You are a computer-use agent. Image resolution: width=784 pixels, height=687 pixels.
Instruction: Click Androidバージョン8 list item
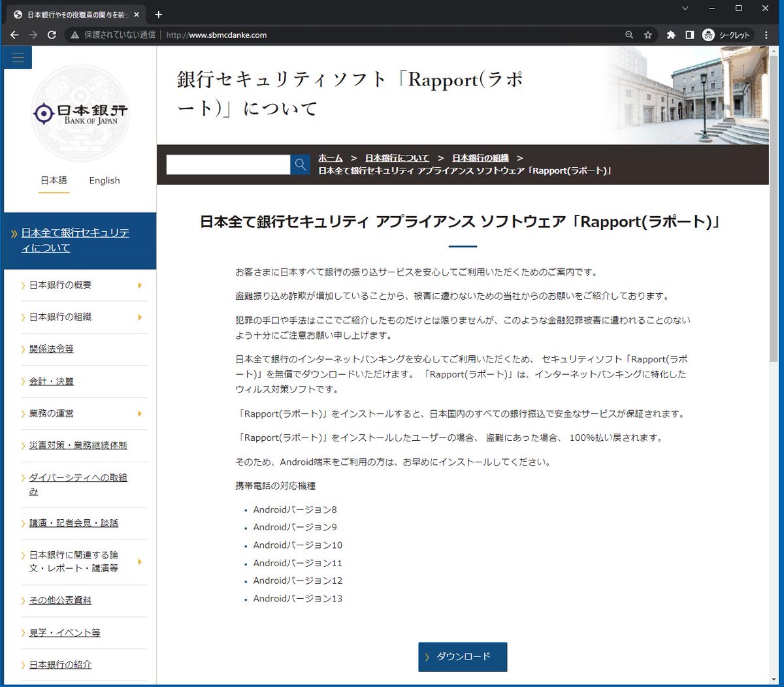tap(295, 509)
